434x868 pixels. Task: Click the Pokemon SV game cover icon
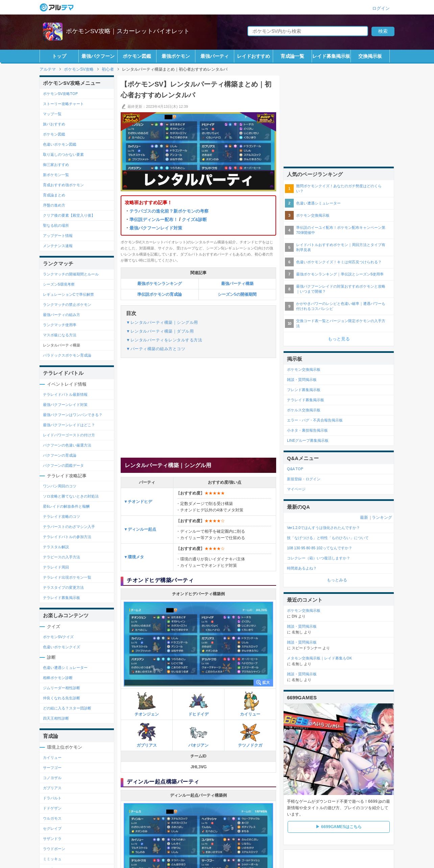coord(53,31)
